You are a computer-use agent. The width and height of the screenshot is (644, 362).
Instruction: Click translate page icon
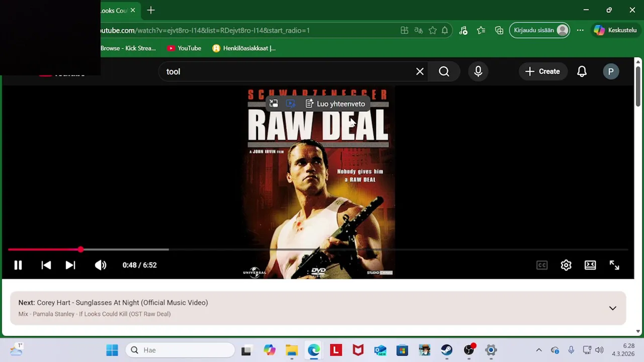click(x=419, y=30)
